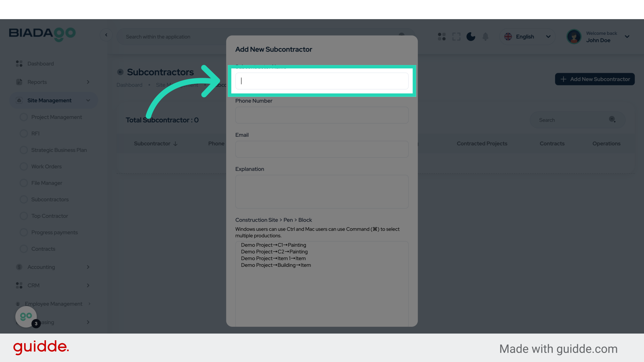This screenshot has width=644, height=362.
Task: Toggle dark mode with the moon icon
Action: point(471,37)
